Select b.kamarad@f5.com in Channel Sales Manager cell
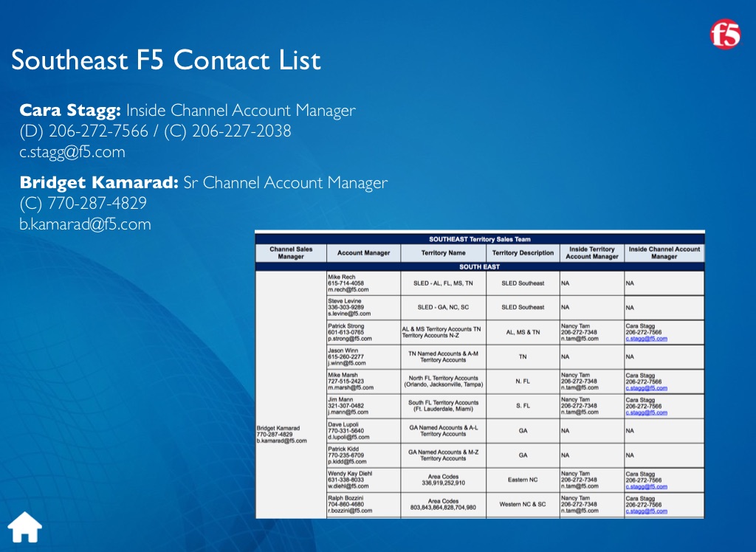756x552 pixels. pos(281,441)
